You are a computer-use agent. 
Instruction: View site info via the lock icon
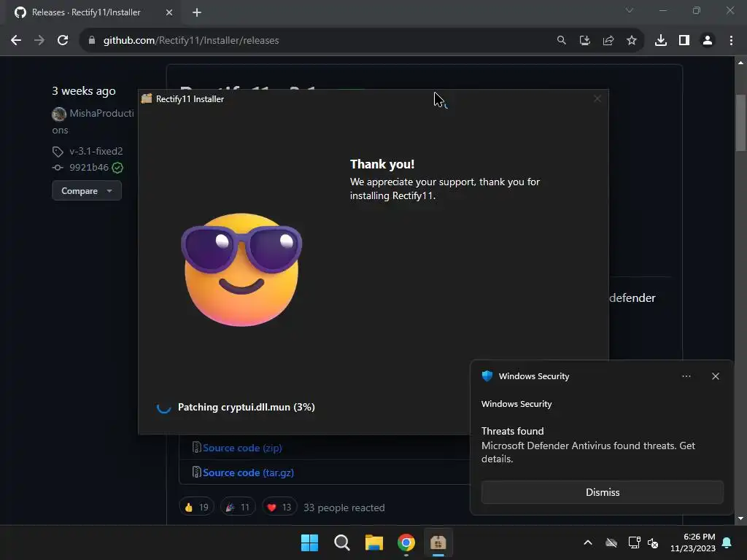[x=92, y=41]
